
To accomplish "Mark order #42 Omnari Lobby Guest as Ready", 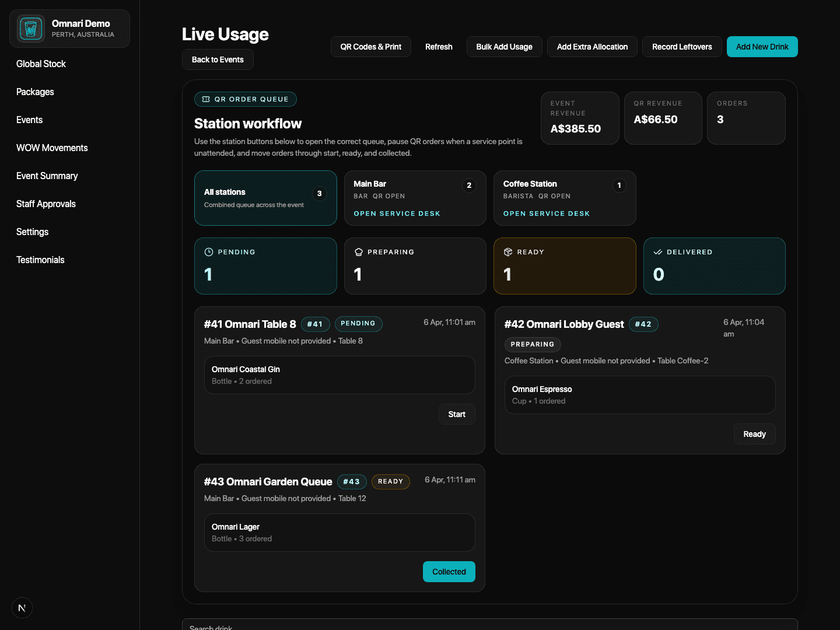I will (x=754, y=433).
